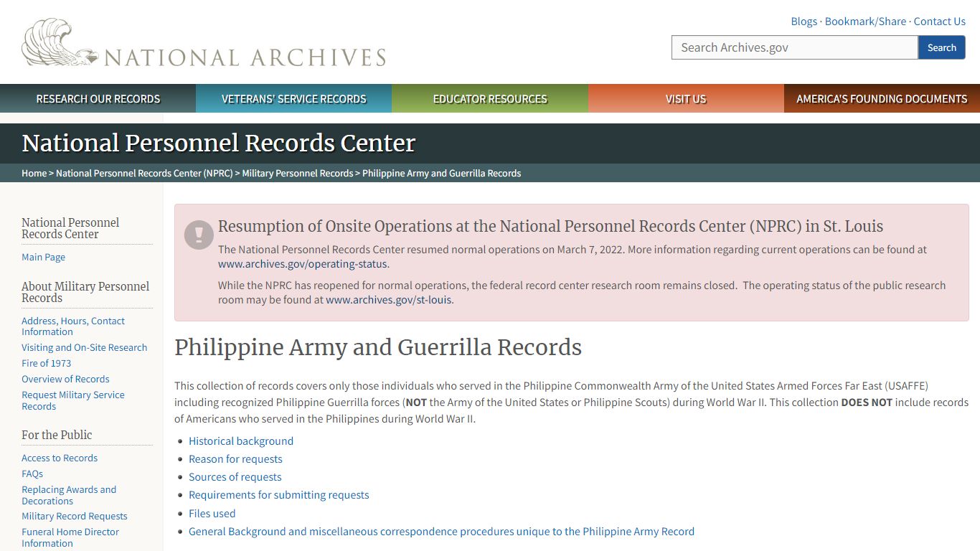Jump to Sources of requests section
The image size is (980, 551).
click(x=235, y=476)
